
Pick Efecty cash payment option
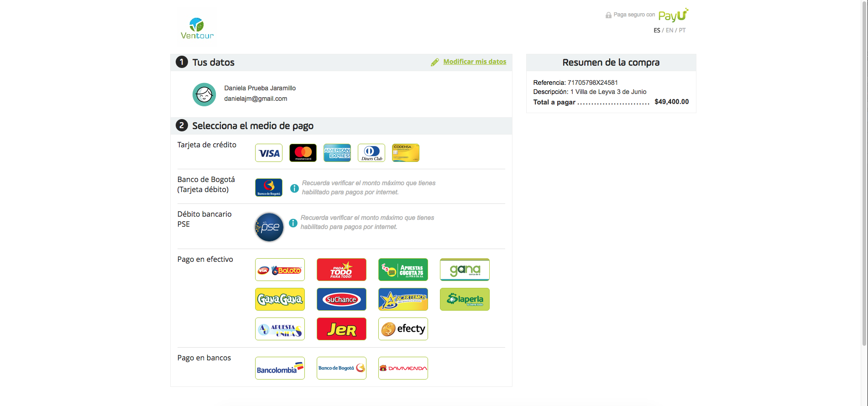coord(403,329)
